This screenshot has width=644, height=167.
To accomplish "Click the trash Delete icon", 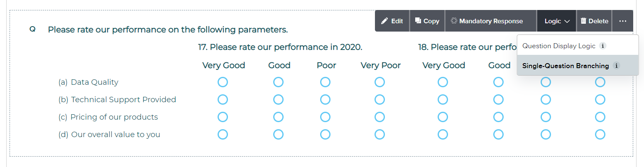I will coord(583,21).
